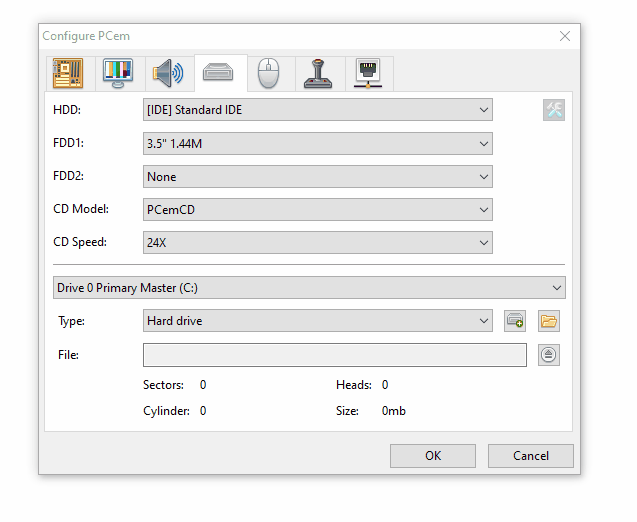Click the Cylinder: label

tap(166, 411)
